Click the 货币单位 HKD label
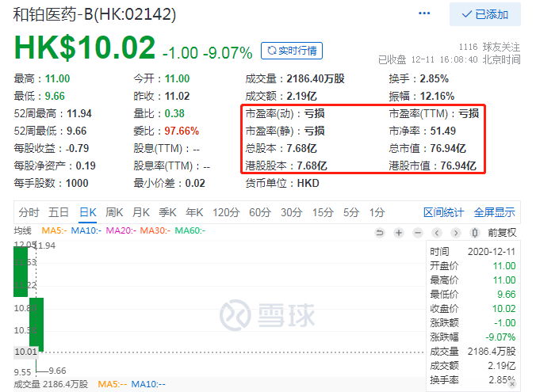 [x=282, y=184]
